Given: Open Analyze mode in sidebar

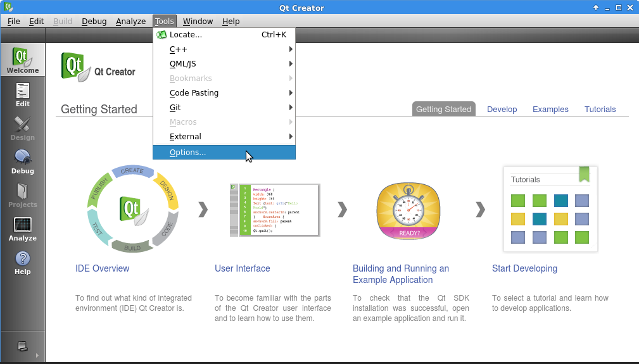Looking at the screenshot, I should pos(22,229).
